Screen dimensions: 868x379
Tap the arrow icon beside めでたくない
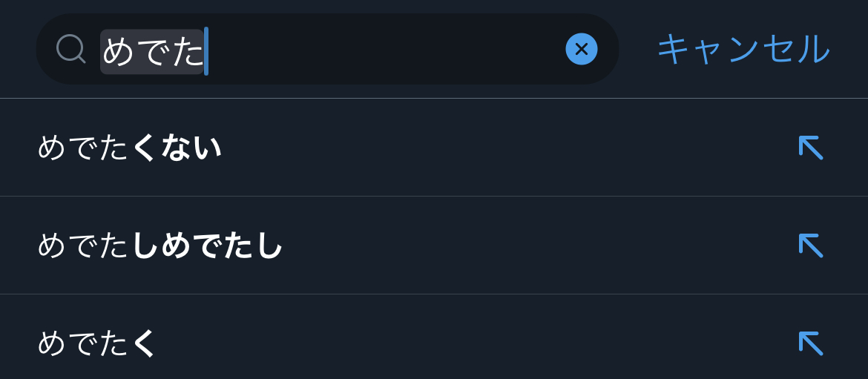[x=811, y=148]
